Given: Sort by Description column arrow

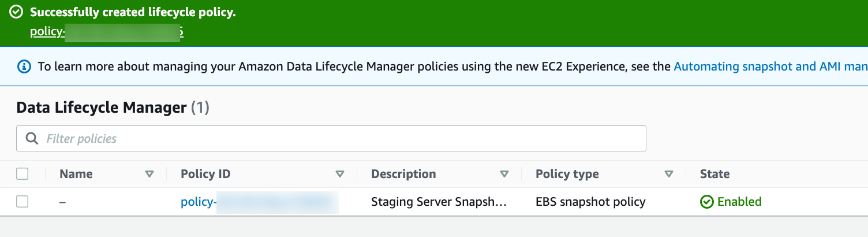Looking at the screenshot, I should (x=504, y=174).
